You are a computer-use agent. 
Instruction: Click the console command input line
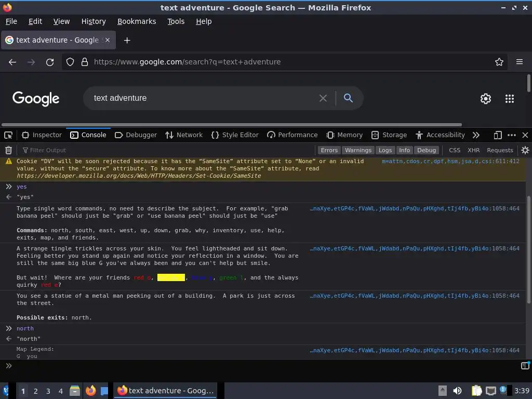264,366
